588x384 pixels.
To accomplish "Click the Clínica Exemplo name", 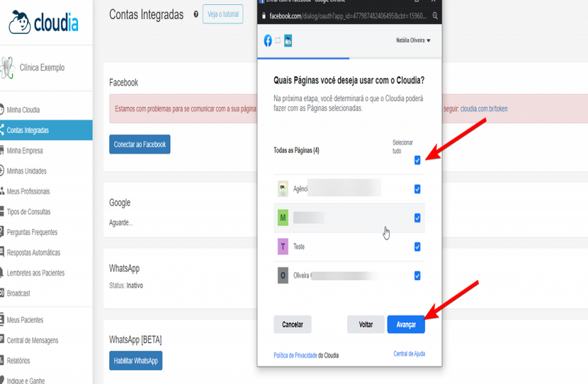I will (x=42, y=67).
